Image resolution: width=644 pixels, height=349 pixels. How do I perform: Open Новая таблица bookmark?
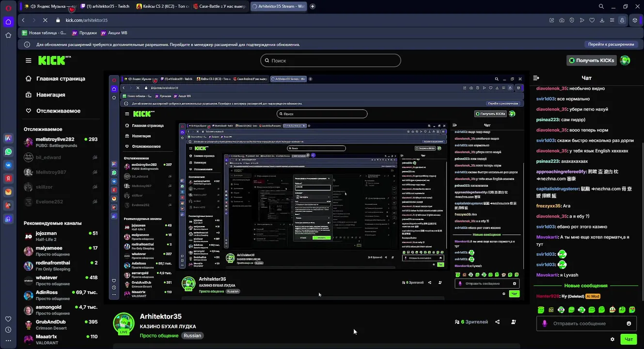[x=44, y=33]
